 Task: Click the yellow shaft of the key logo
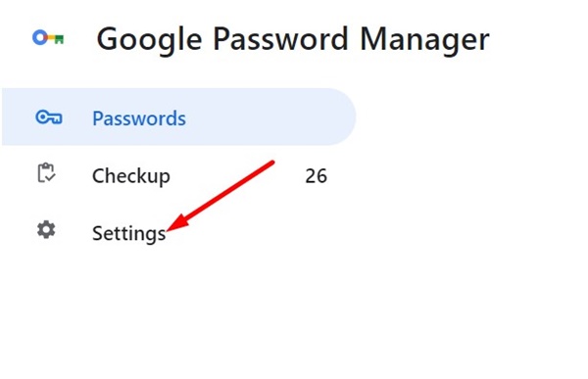point(51,37)
